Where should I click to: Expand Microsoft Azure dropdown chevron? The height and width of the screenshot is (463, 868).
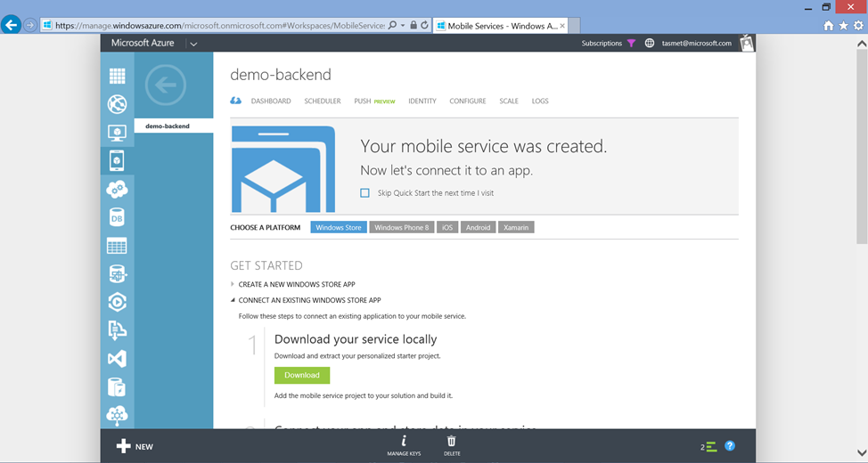tap(193, 44)
